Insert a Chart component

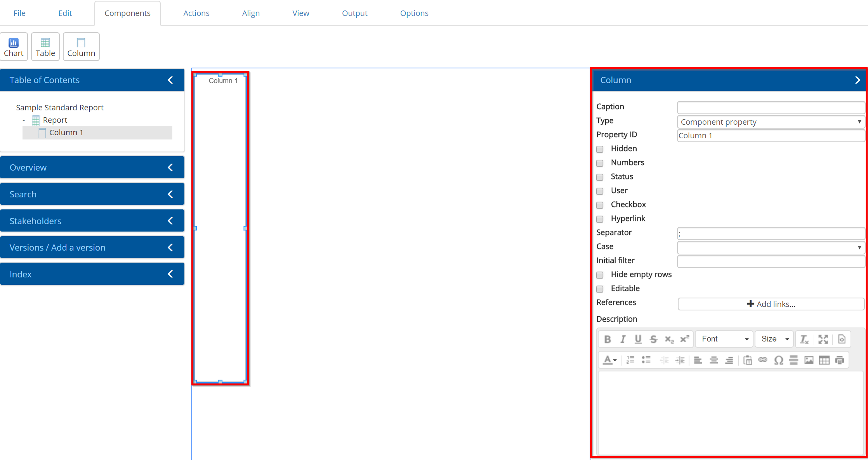[14, 47]
